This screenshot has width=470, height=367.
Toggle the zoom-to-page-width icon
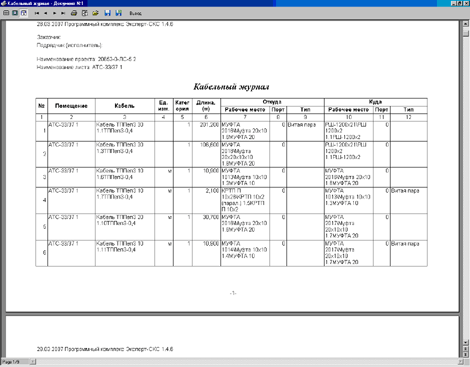(x=24, y=13)
